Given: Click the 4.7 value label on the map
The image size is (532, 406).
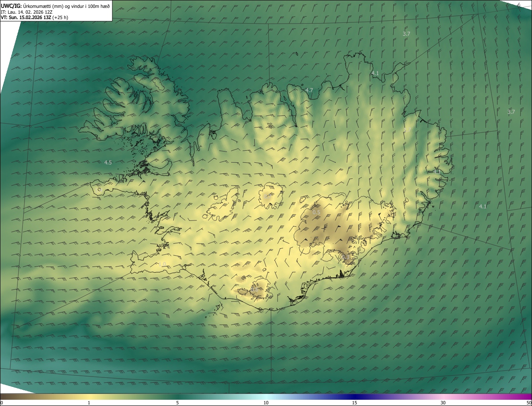Looking at the screenshot, I should tap(309, 90).
